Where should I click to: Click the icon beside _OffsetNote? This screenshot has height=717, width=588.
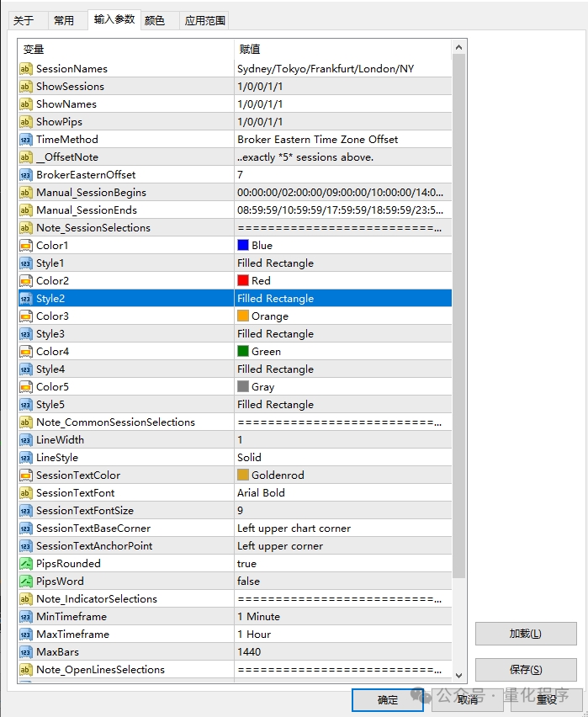(25, 157)
